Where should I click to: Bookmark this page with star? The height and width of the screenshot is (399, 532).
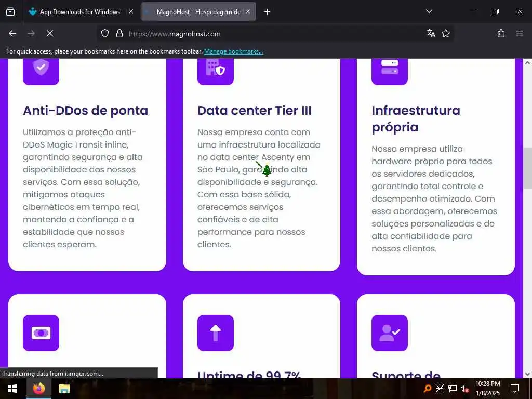click(446, 33)
